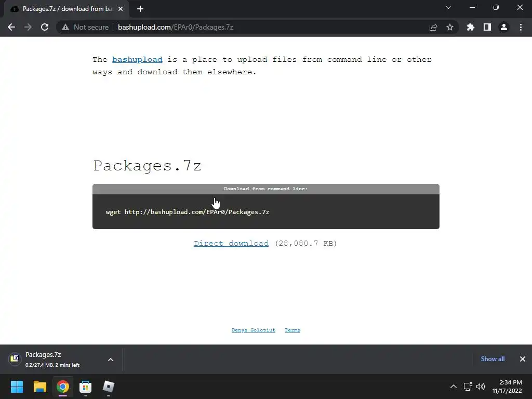Show hidden system tray icons
The width and height of the screenshot is (532, 399).
(453, 387)
